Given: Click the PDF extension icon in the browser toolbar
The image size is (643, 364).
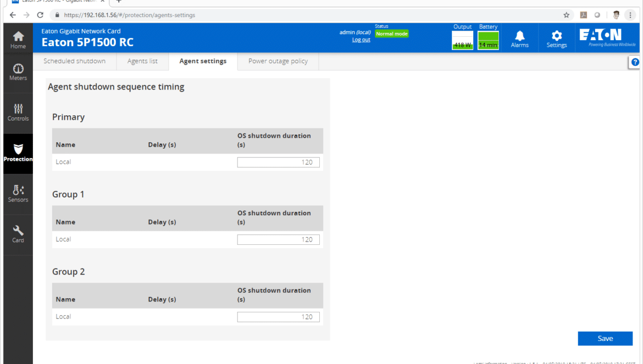Looking at the screenshot, I should pyautogui.click(x=584, y=15).
